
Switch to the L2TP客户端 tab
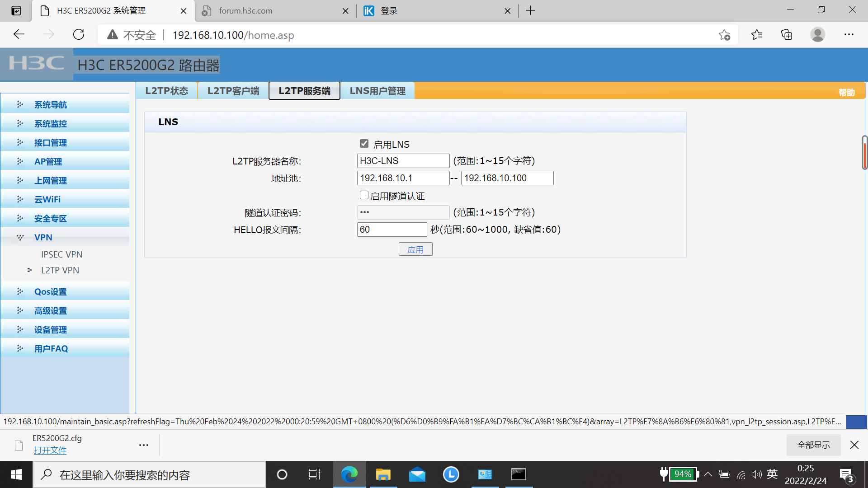[233, 91]
